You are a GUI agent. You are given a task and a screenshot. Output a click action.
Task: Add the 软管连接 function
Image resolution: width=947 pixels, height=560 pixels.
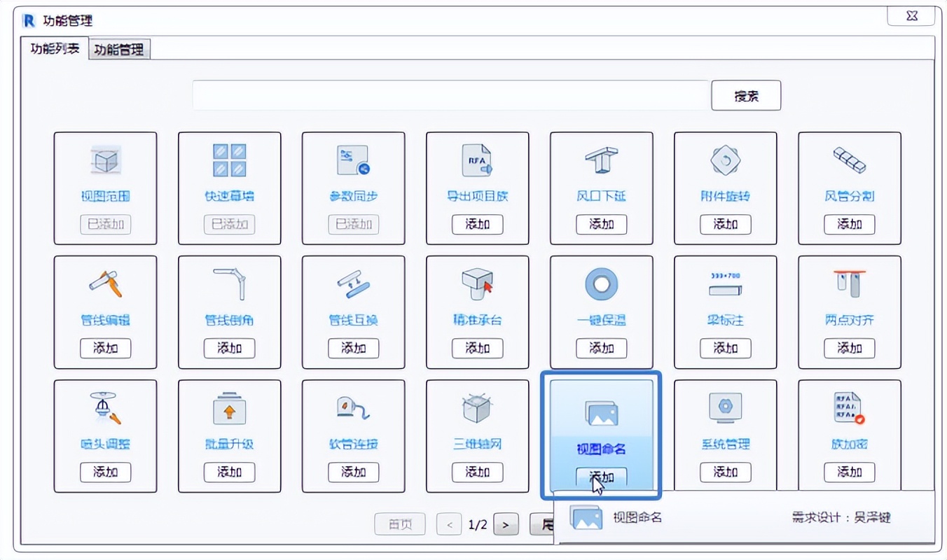point(354,472)
